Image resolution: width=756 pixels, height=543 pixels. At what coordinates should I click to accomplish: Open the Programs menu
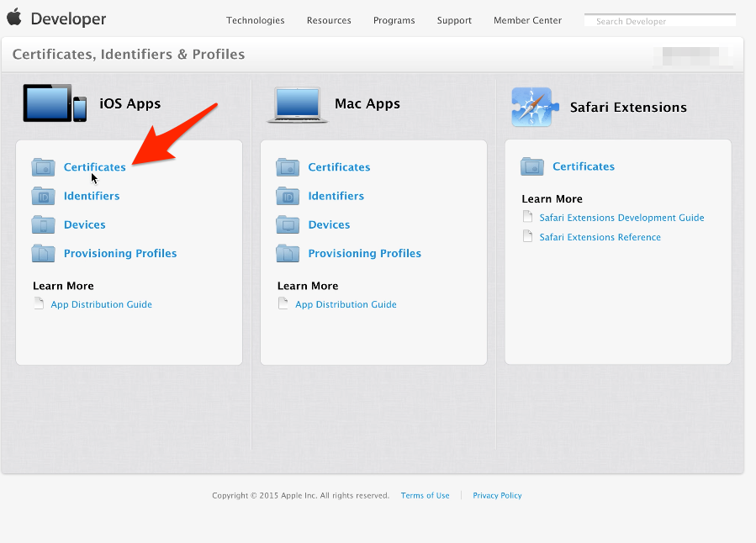click(394, 20)
